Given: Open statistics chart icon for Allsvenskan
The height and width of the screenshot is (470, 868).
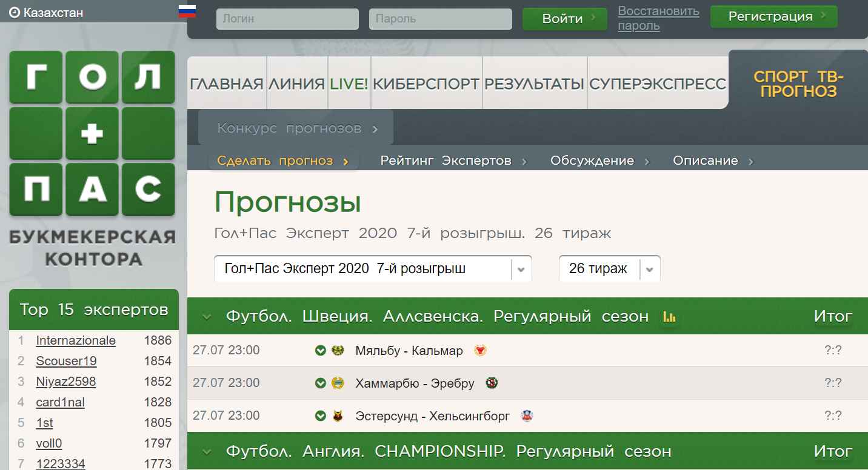Looking at the screenshot, I should coord(669,317).
